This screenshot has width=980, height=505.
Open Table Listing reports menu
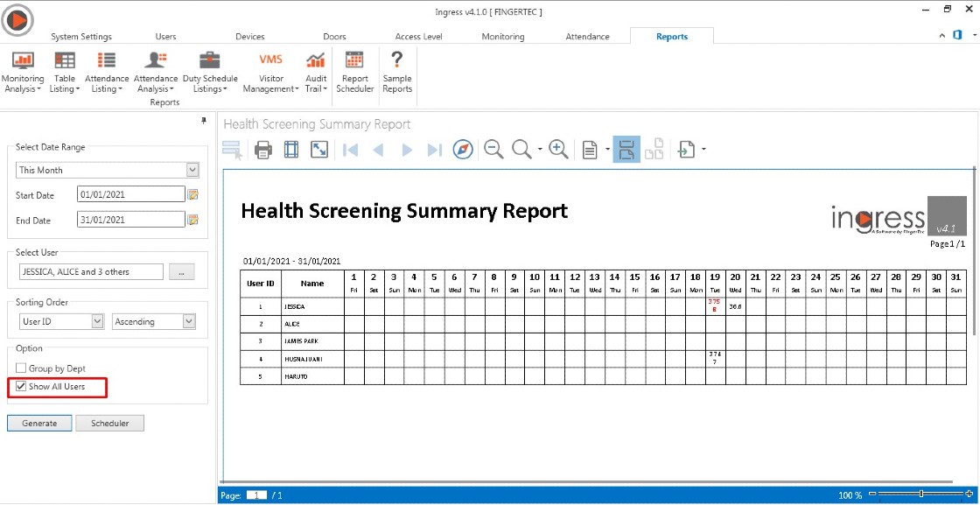click(x=65, y=73)
